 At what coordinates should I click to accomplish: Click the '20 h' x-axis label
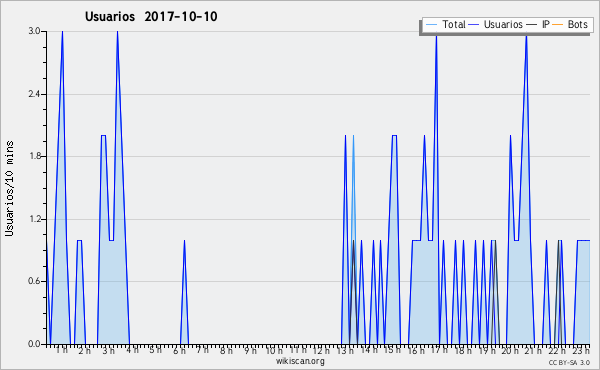click(510, 350)
